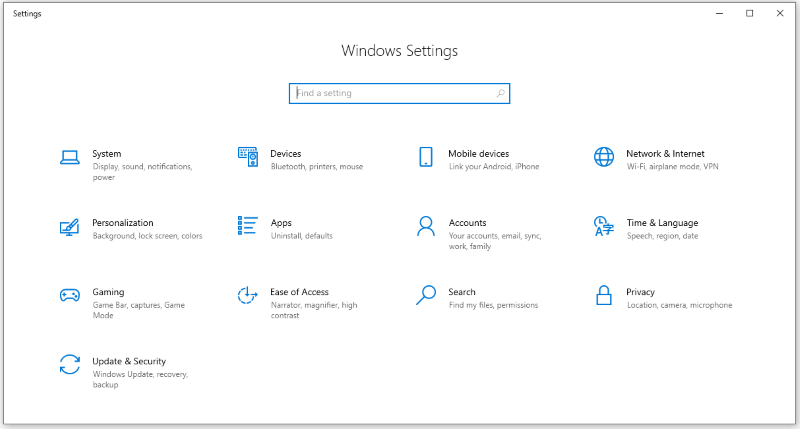Viewport: 800px width, 429px height.
Task: Focus the Find a setting field
Action: tap(399, 93)
